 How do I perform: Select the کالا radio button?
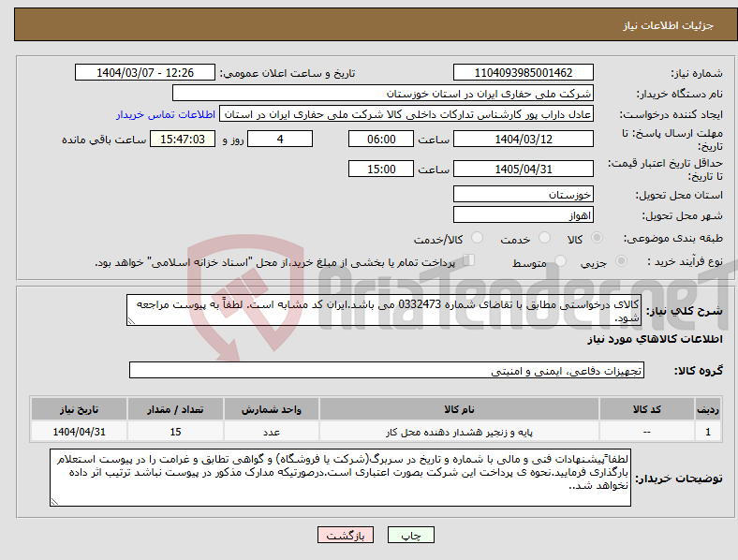point(597,238)
